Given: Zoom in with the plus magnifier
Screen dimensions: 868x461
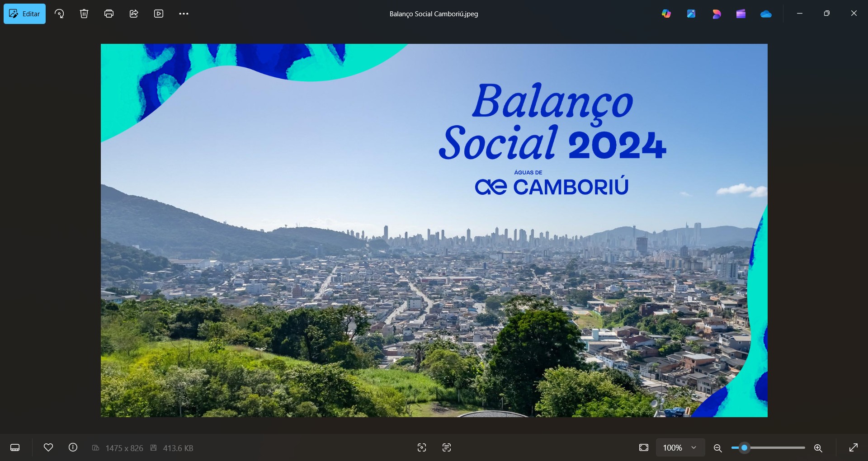Looking at the screenshot, I should click(818, 448).
